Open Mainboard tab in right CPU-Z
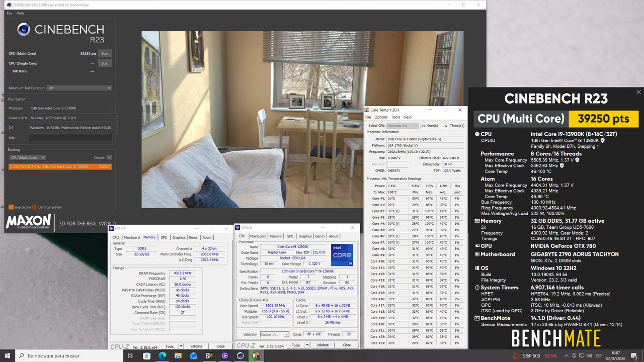Screen dimensions: 644x362 click(x=258, y=236)
